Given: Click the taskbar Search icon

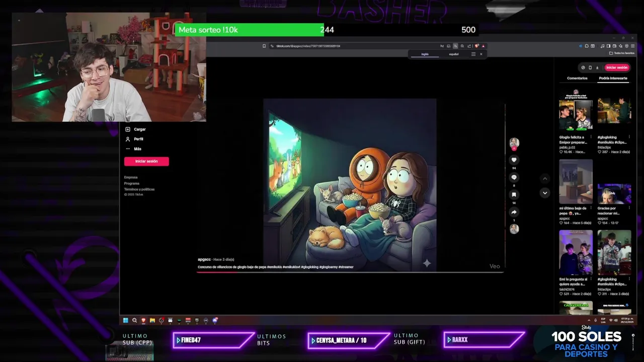Looking at the screenshot, I should (x=134, y=320).
